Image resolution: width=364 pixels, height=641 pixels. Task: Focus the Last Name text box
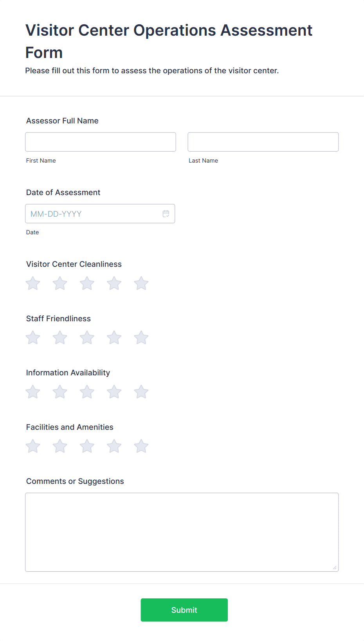pos(263,142)
